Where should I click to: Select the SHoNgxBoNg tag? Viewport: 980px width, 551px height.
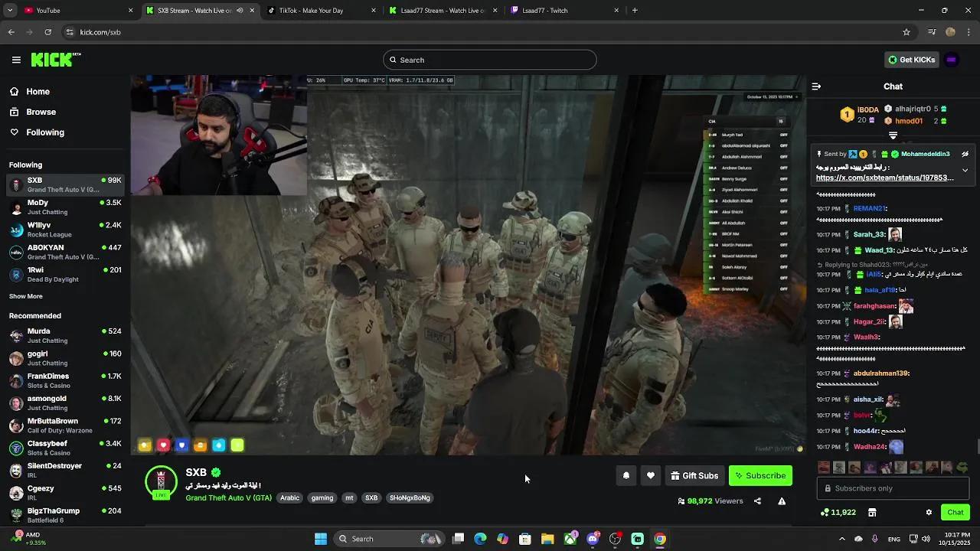click(x=410, y=498)
